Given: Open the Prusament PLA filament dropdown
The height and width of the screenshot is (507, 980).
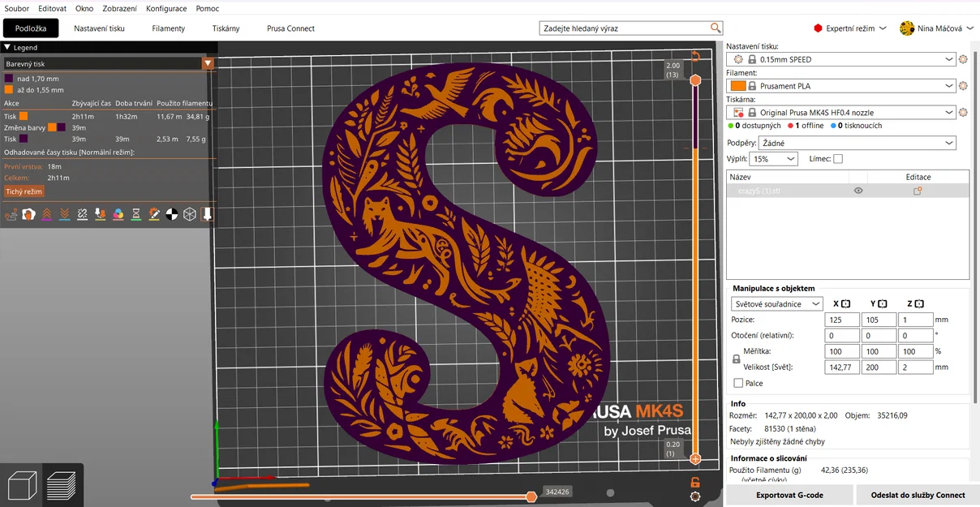Looking at the screenshot, I should click(841, 86).
